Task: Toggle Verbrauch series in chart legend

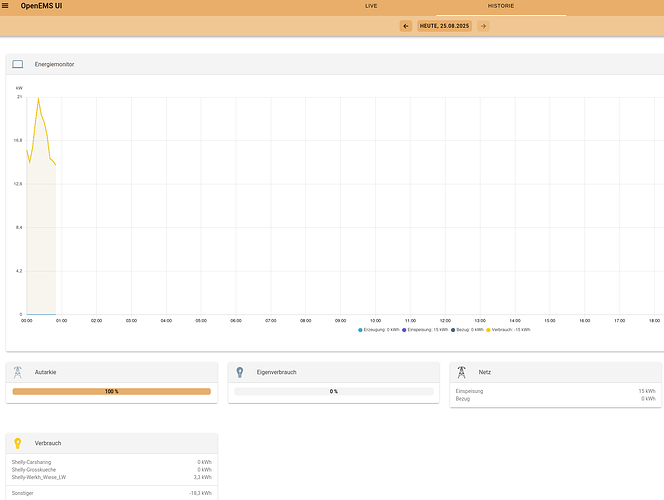Action: click(x=508, y=330)
